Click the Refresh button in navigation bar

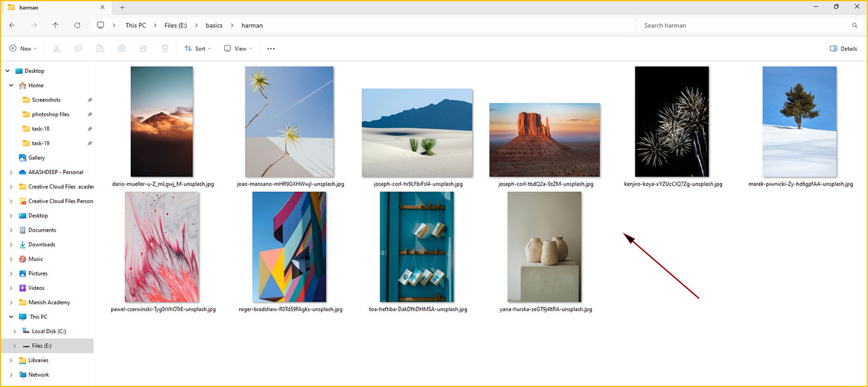click(78, 25)
